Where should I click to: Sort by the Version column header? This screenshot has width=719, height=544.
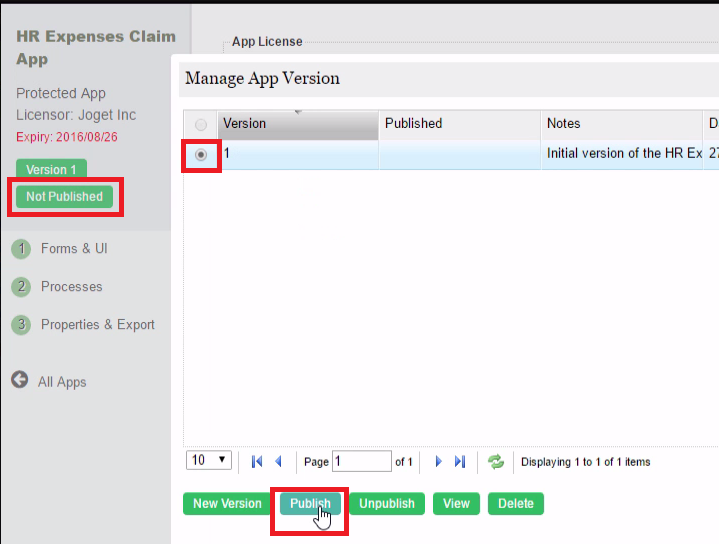tap(298, 124)
